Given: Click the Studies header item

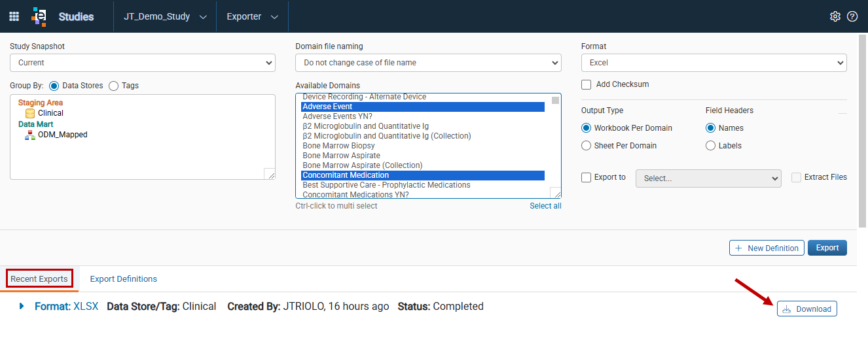Looking at the screenshot, I should (x=76, y=16).
